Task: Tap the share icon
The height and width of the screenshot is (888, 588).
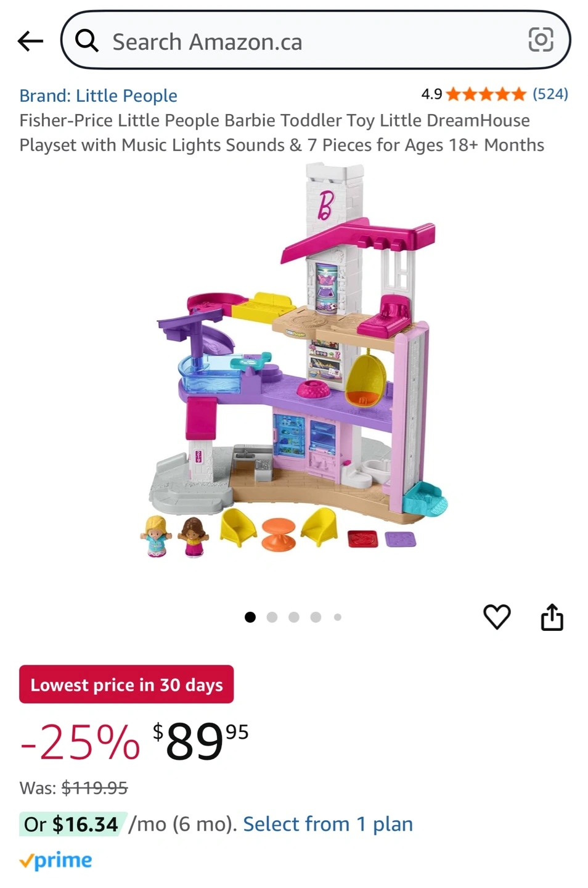Action: tap(552, 617)
